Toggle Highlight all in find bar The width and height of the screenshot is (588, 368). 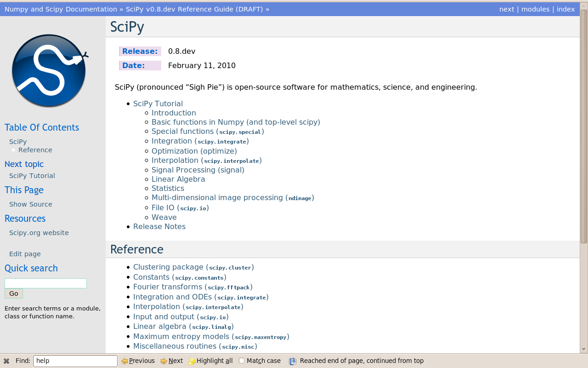211,361
